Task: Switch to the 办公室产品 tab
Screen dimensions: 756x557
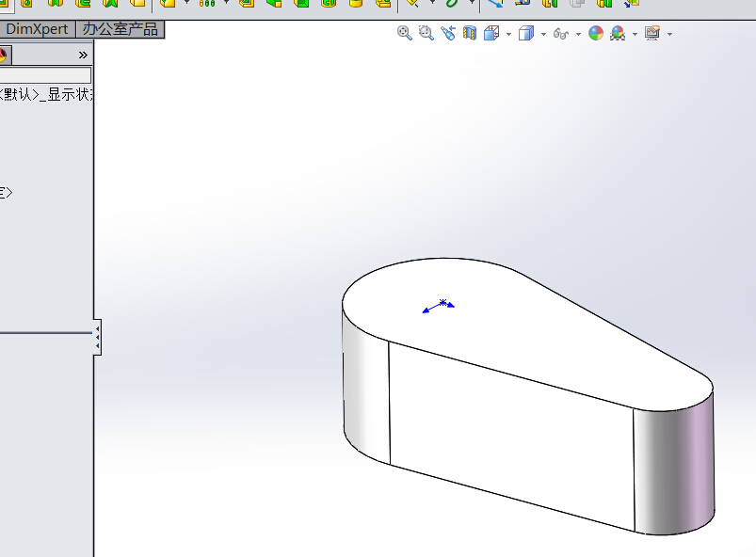Action: tap(121, 29)
